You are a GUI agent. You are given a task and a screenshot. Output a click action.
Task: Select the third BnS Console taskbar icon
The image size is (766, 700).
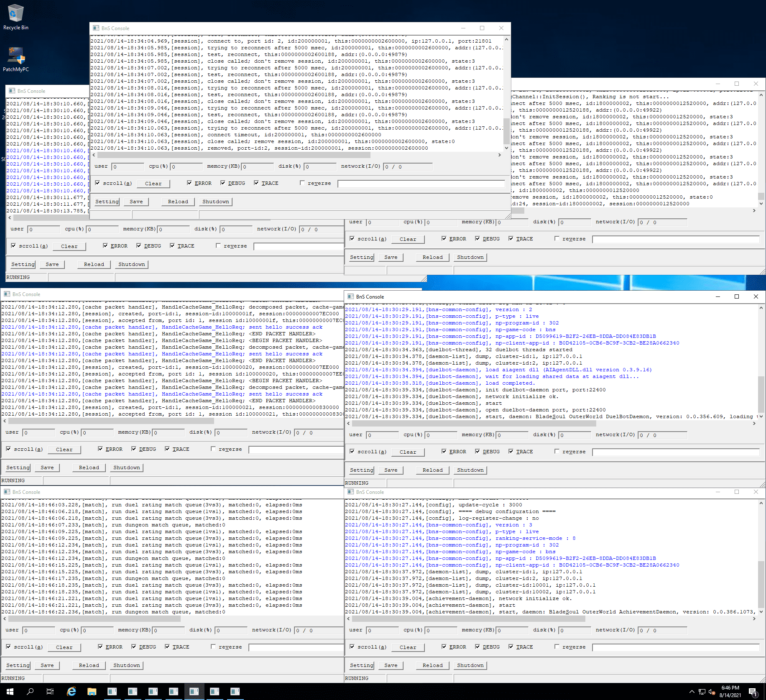(x=153, y=692)
